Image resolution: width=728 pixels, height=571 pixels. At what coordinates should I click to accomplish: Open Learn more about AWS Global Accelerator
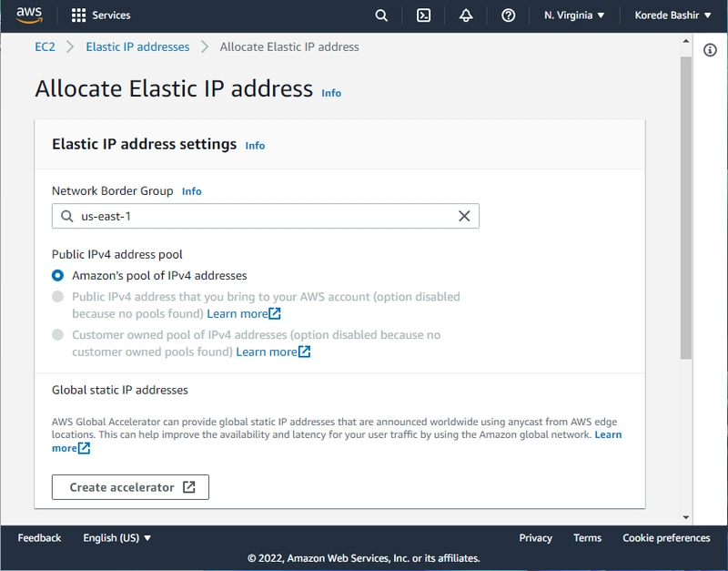pos(608,434)
